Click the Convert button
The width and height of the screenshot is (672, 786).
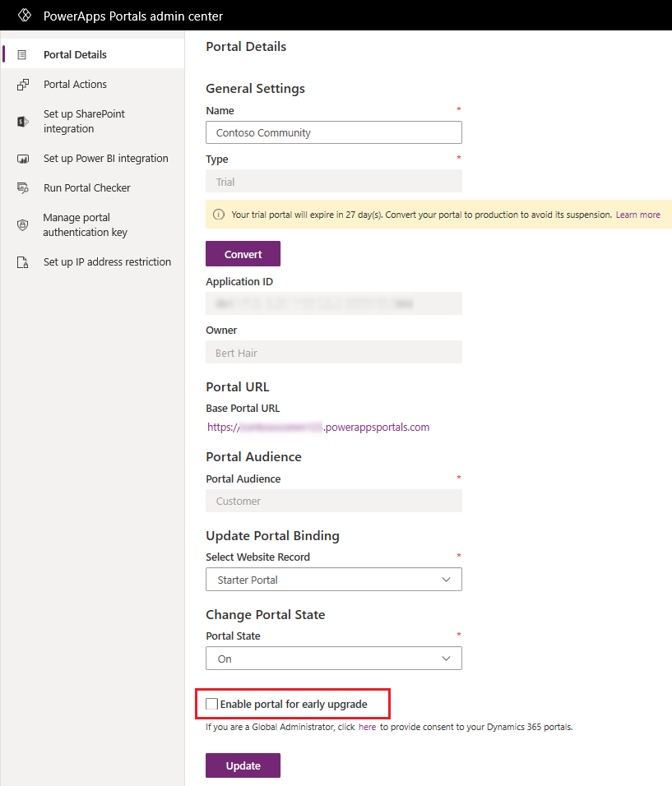243,254
